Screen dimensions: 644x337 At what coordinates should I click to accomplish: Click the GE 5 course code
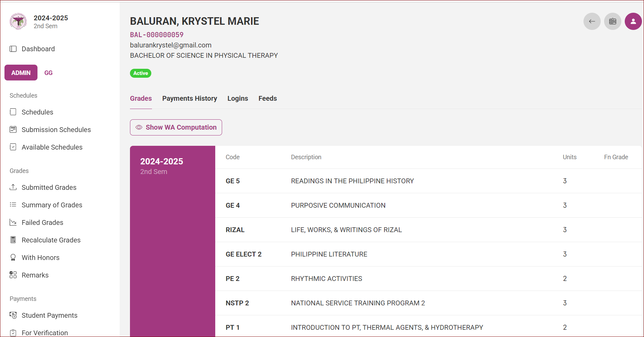point(233,181)
